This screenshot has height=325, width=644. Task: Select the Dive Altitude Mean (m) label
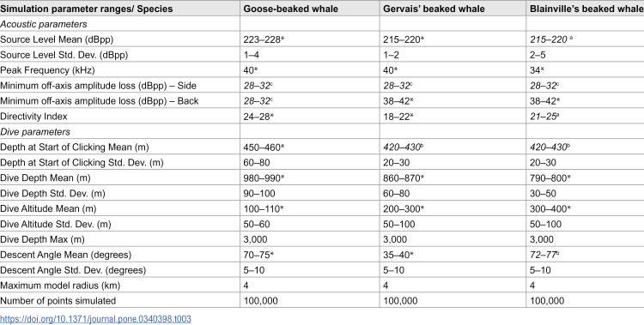[48, 208]
